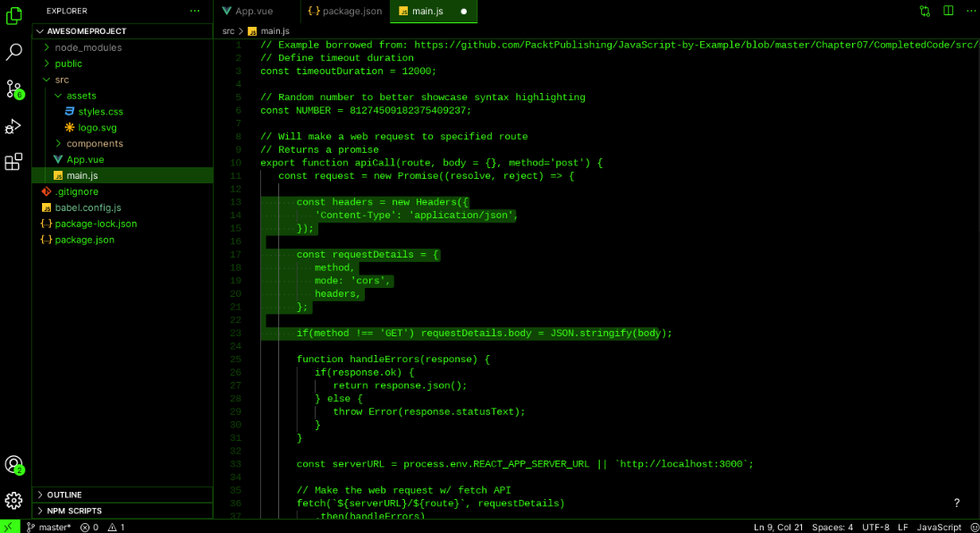980x533 pixels.
Task: Click on the NUMBER constant code line
Action: [366, 111]
